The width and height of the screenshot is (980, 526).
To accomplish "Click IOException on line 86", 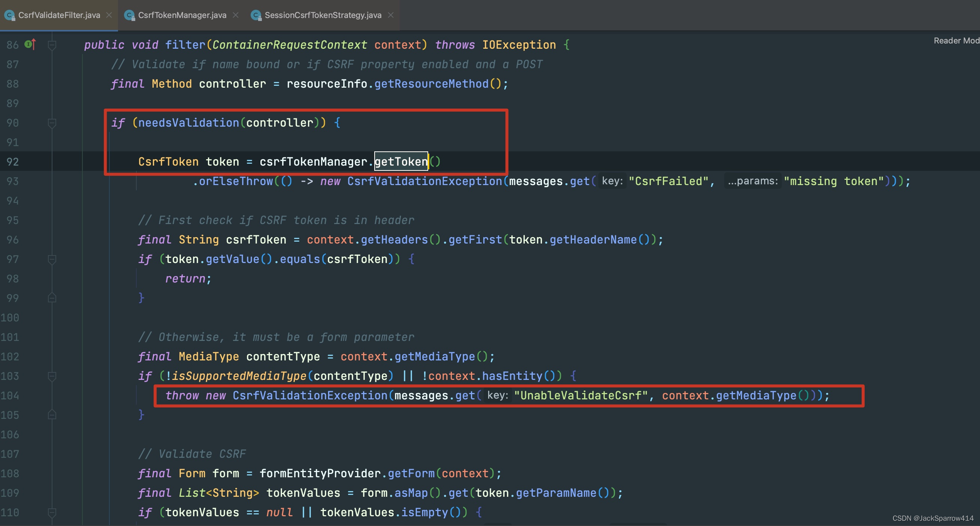I will (519, 45).
